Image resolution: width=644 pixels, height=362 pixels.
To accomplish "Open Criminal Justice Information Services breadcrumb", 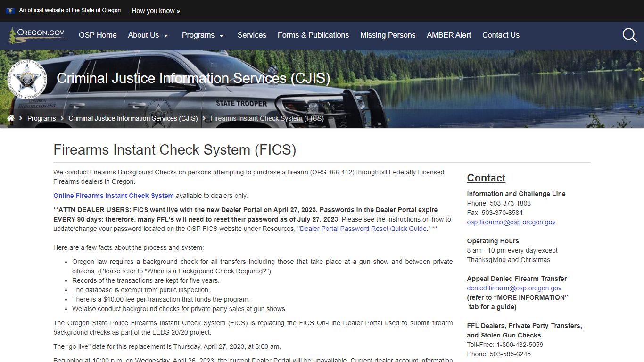I will (x=133, y=118).
